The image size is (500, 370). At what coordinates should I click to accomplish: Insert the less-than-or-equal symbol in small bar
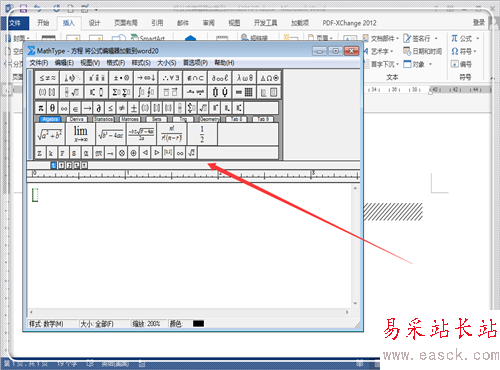pyautogui.click(x=110, y=108)
